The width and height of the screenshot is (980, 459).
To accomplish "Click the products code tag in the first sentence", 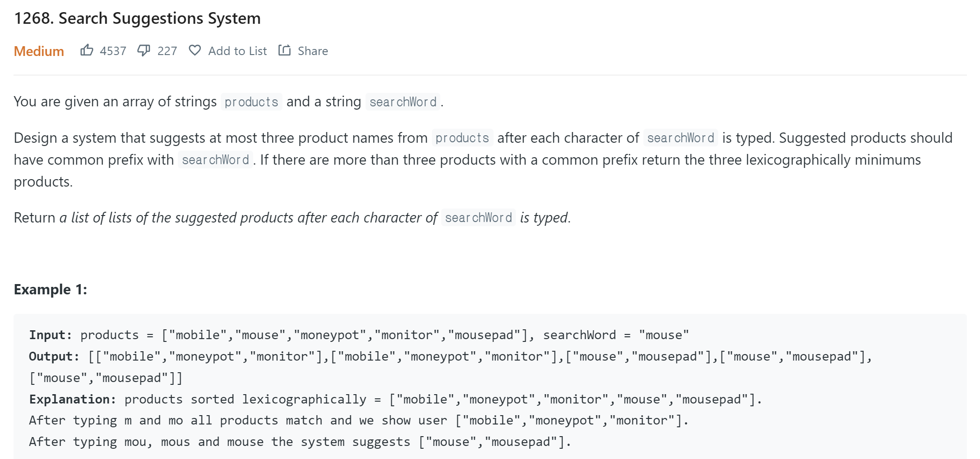I will (251, 102).
